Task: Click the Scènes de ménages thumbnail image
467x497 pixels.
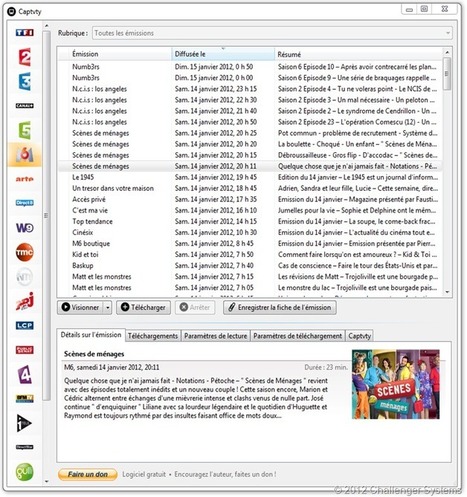Action: click(x=396, y=384)
